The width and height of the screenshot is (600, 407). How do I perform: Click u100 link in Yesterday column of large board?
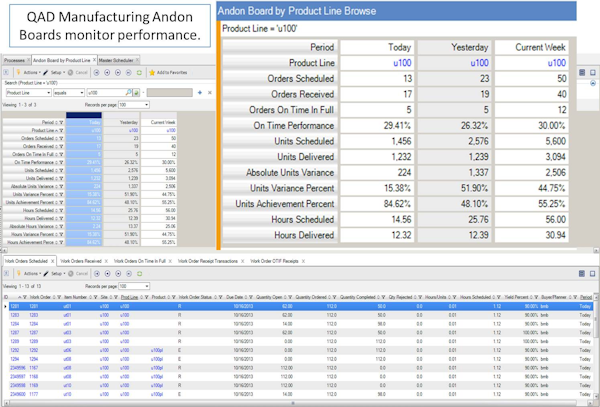[479, 63]
